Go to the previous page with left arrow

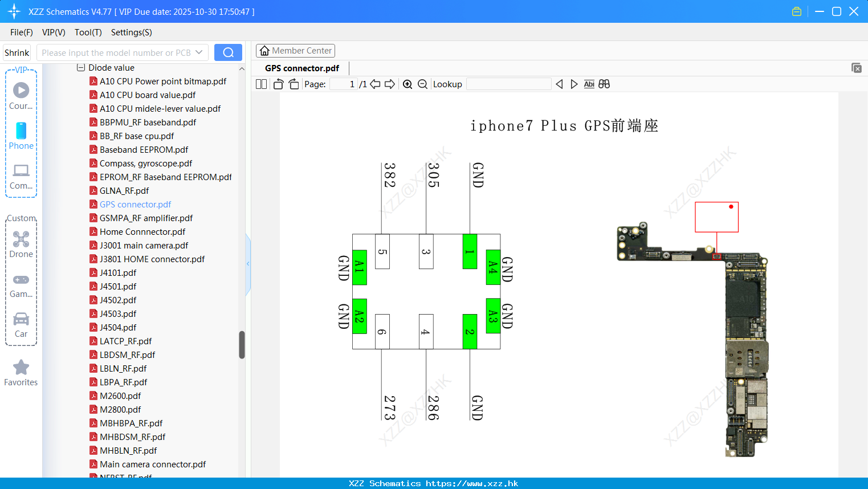(375, 84)
